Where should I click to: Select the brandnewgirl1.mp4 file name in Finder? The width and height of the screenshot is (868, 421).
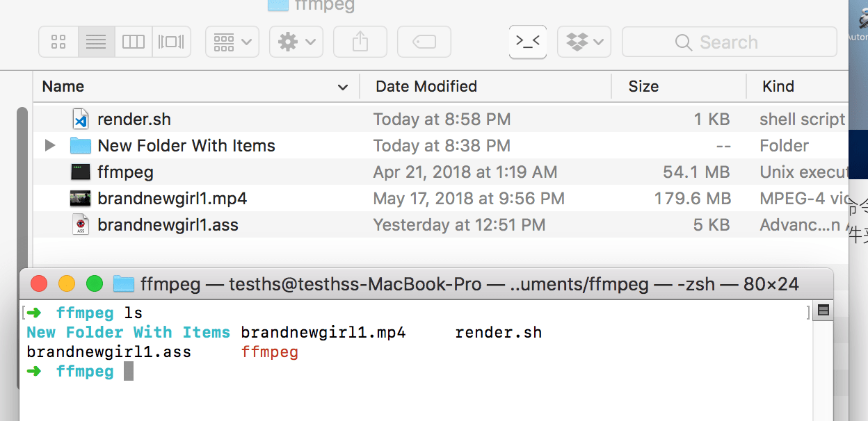tap(172, 199)
